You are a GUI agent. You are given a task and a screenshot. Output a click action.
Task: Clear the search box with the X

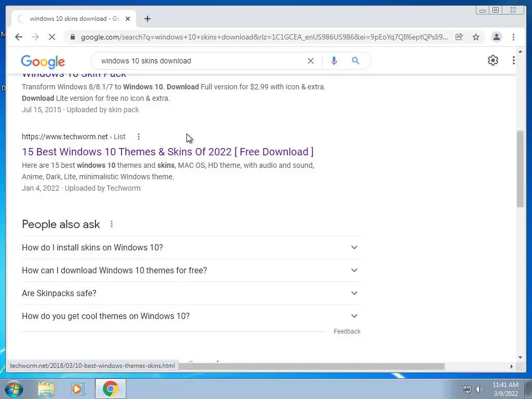(311, 61)
